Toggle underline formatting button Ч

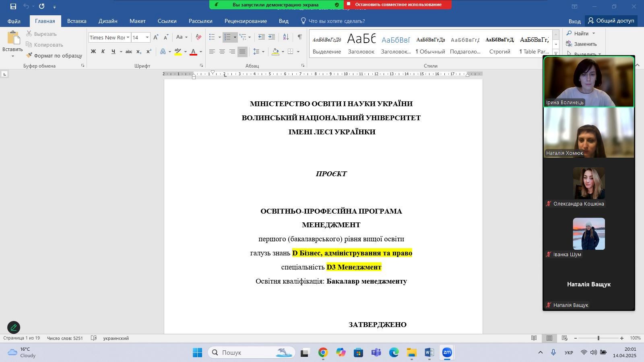pos(113,51)
